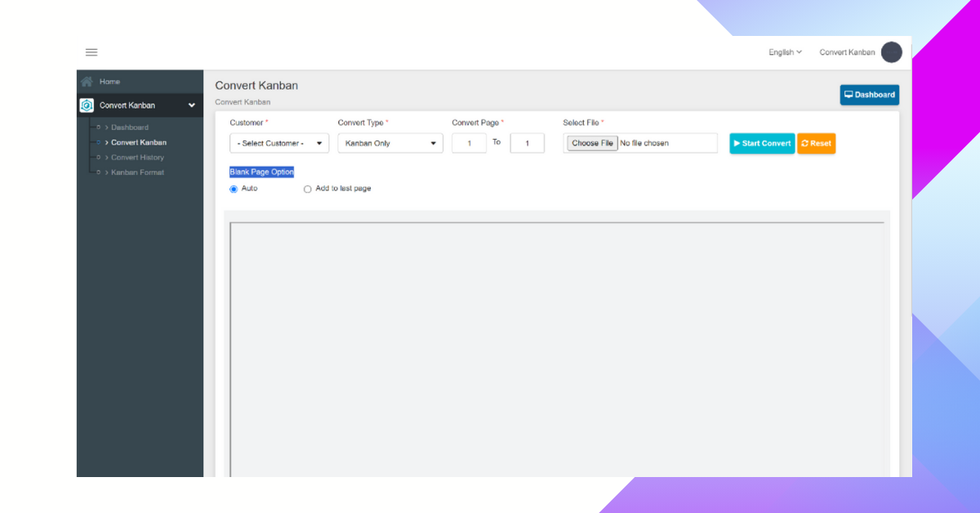Click the Convert Kanban logo icon in sidebar
980x513 pixels.
click(x=87, y=105)
